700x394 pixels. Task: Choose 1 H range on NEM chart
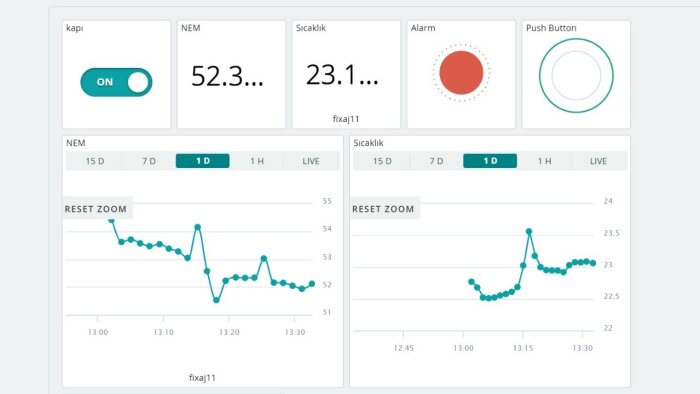[257, 161]
